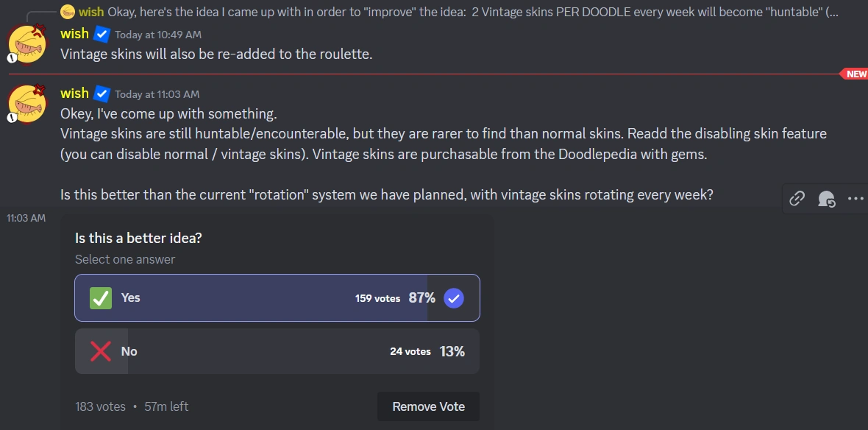Toggle the blue selected-check circle on Yes
This screenshot has height=430, width=868.
[x=454, y=297]
